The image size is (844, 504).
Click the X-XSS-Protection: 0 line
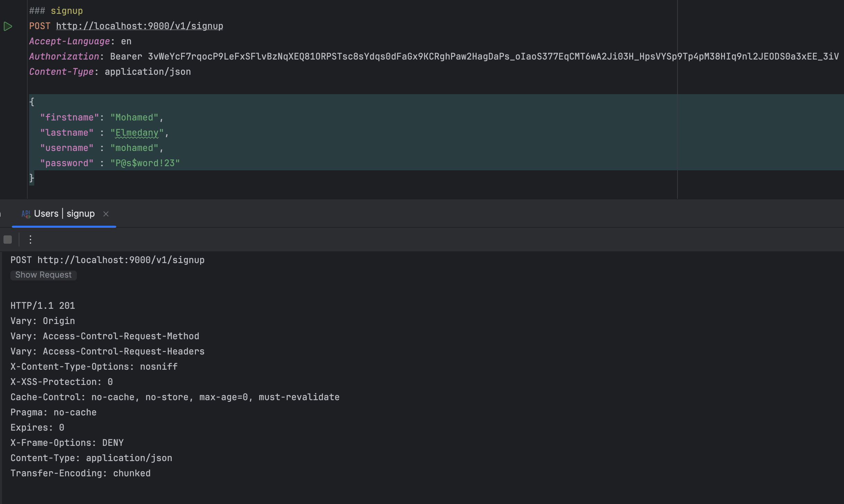tap(62, 382)
